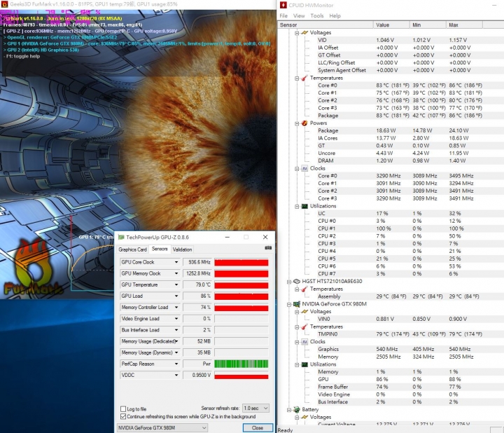Open the GPU Temperature sensor dropdown
The width and height of the screenshot is (504, 433).
[176, 284]
